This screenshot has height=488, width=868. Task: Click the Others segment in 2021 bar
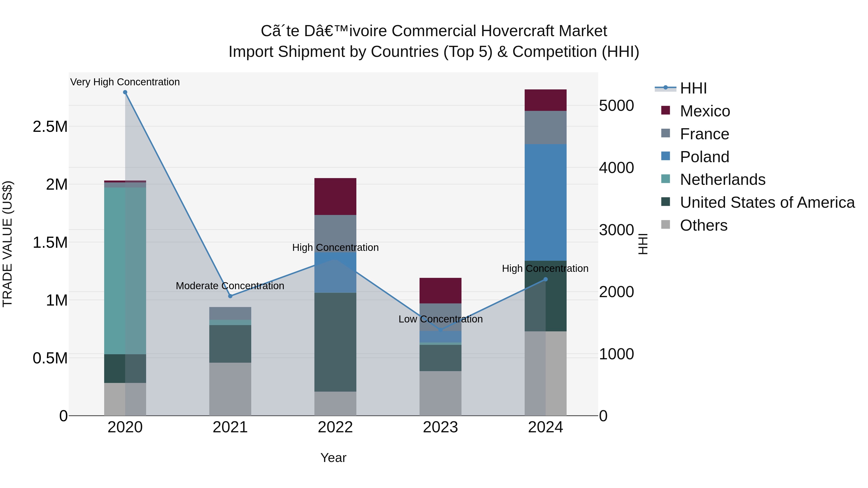(230, 389)
